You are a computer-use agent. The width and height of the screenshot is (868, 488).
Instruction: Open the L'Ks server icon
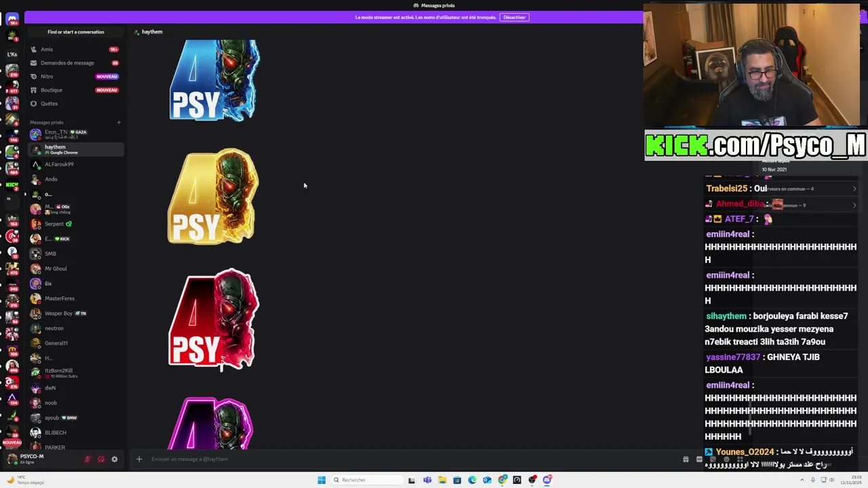pyautogui.click(x=12, y=54)
